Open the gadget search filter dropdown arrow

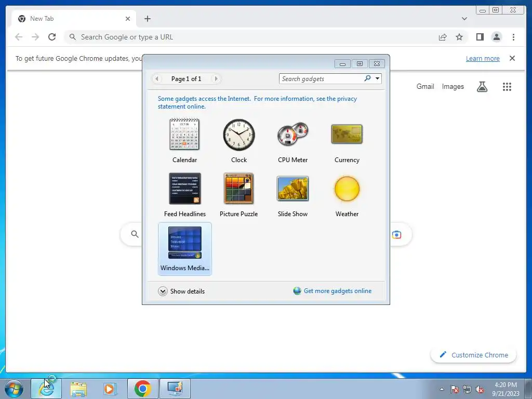point(377,78)
